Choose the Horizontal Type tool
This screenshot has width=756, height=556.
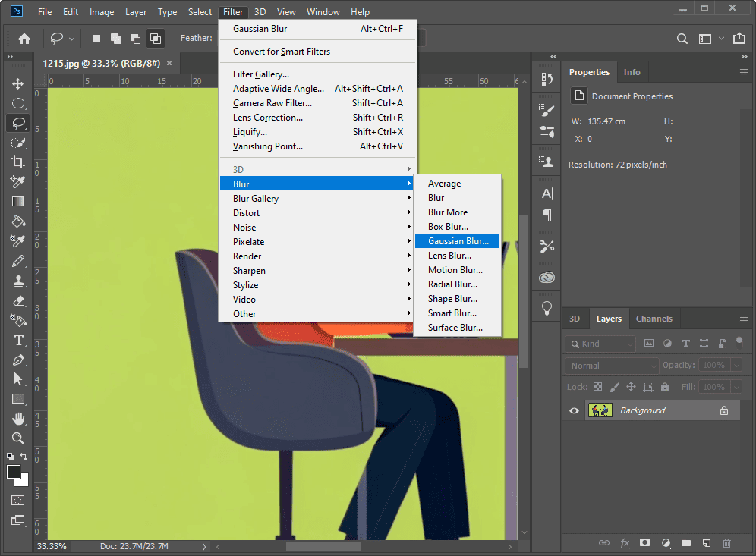click(x=17, y=340)
